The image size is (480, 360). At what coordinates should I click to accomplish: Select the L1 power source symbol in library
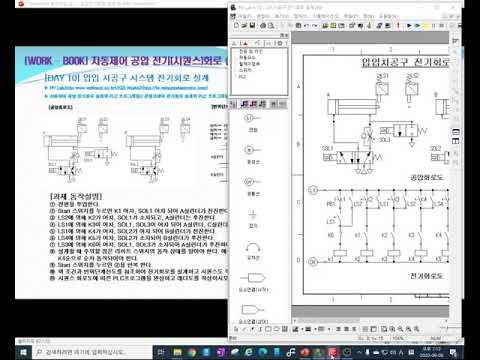pos(252,118)
